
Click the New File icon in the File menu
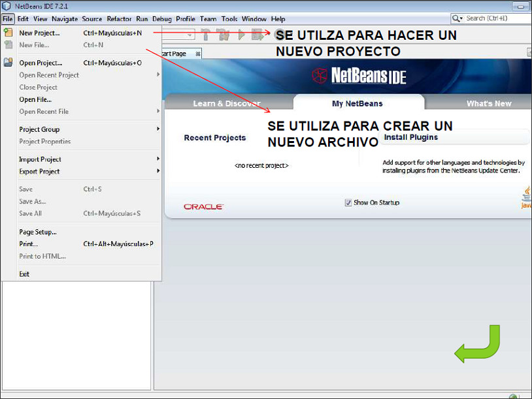[7, 44]
